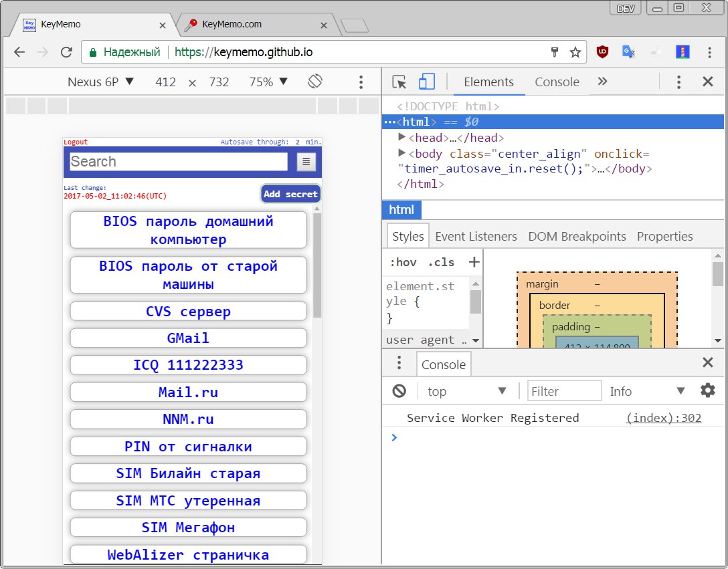Click the device height value 732
This screenshot has height=569, width=728.
(x=219, y=82)
